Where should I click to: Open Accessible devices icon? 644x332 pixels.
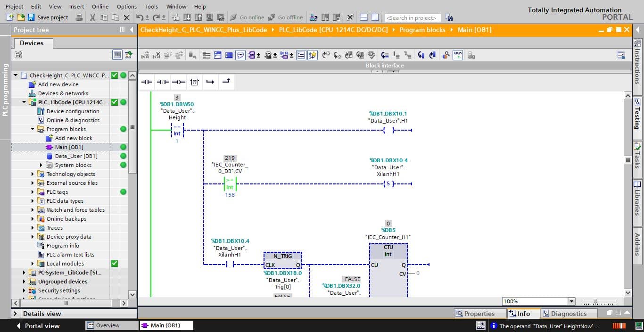click(314, 17)
